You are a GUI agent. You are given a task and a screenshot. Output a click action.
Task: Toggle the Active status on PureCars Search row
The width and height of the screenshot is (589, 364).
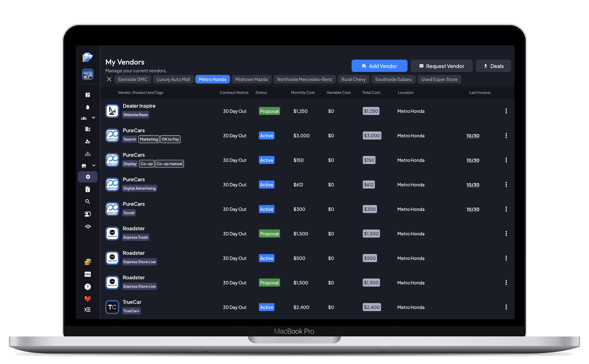[267, 135]
